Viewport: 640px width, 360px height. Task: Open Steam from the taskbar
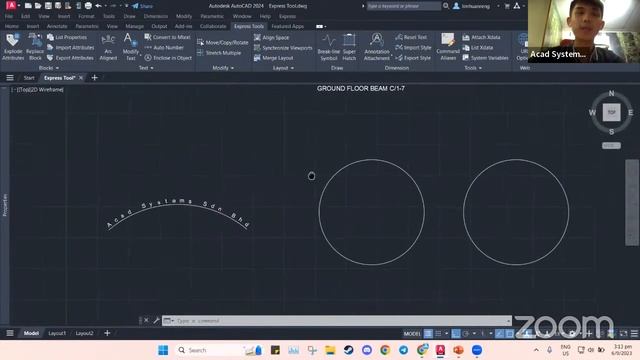pos(348,350)
